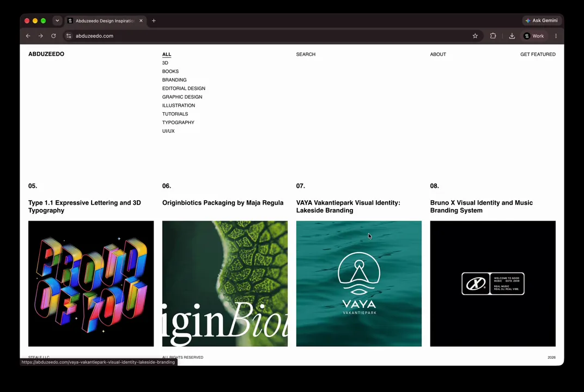Screen dimensions: 584x392
Task: Click the 07. post number
Action: point(301,186)
